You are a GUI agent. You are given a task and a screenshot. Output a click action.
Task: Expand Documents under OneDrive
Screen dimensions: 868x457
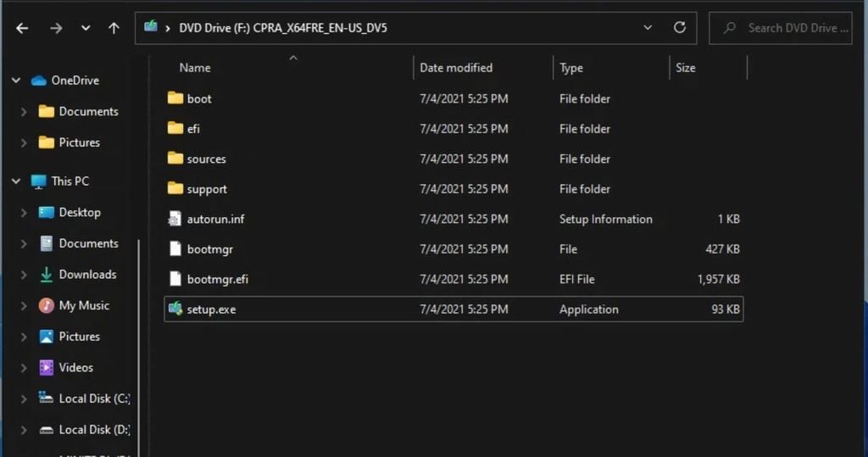23,112
